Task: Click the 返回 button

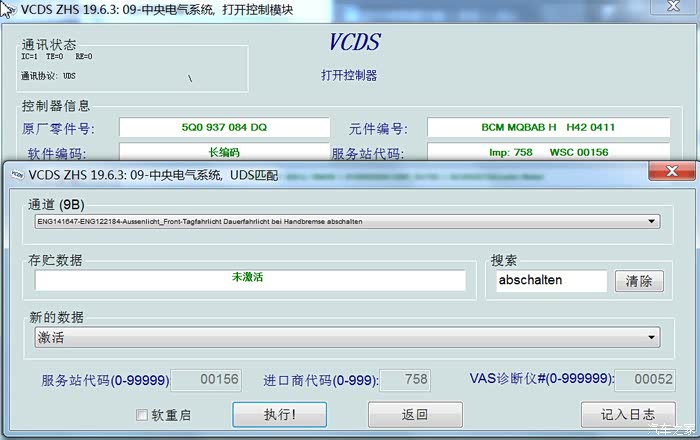Action: 415,414
